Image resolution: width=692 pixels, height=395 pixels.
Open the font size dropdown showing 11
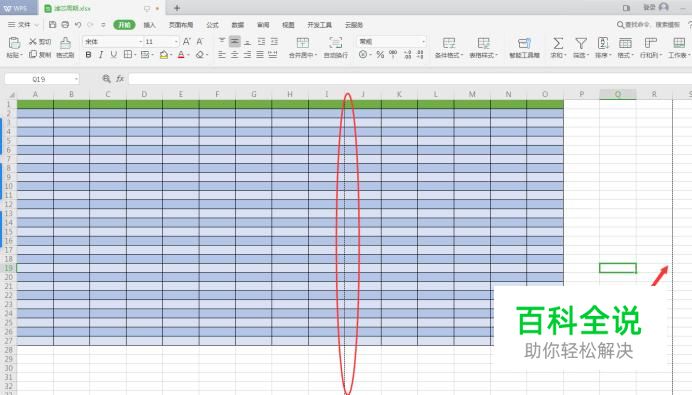(176, 41)
